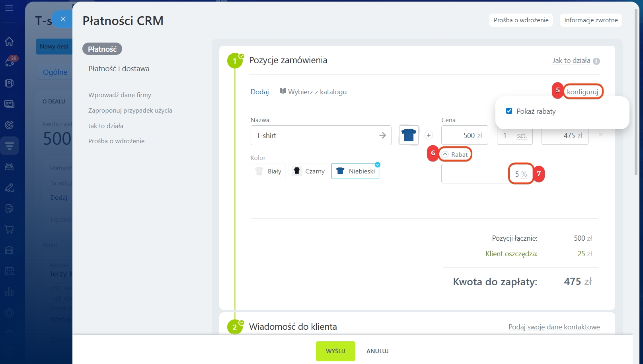Viewport: 643px width, 364px height.
Task: Click the analytics bar chart sidebar icon
Action: pyautogui.click(x=9, y=292)
